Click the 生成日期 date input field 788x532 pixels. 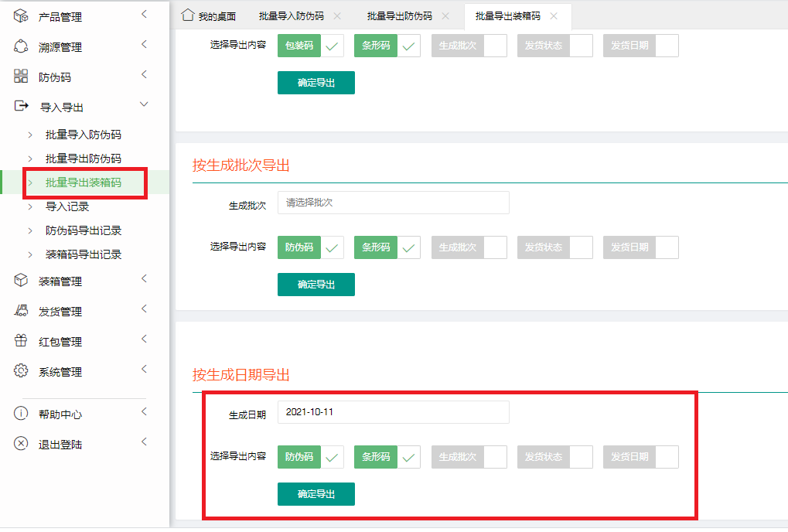pos(393,412)
